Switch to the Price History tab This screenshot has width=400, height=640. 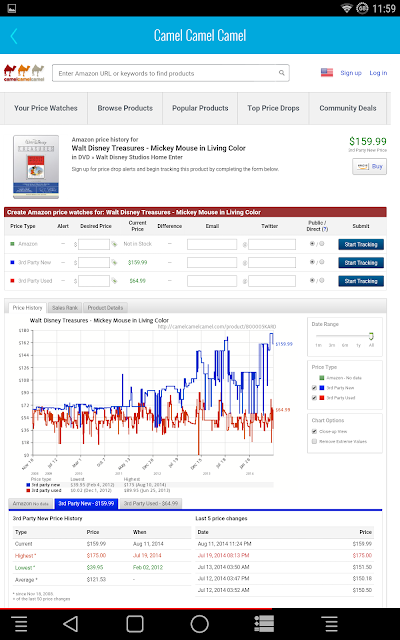27,308
